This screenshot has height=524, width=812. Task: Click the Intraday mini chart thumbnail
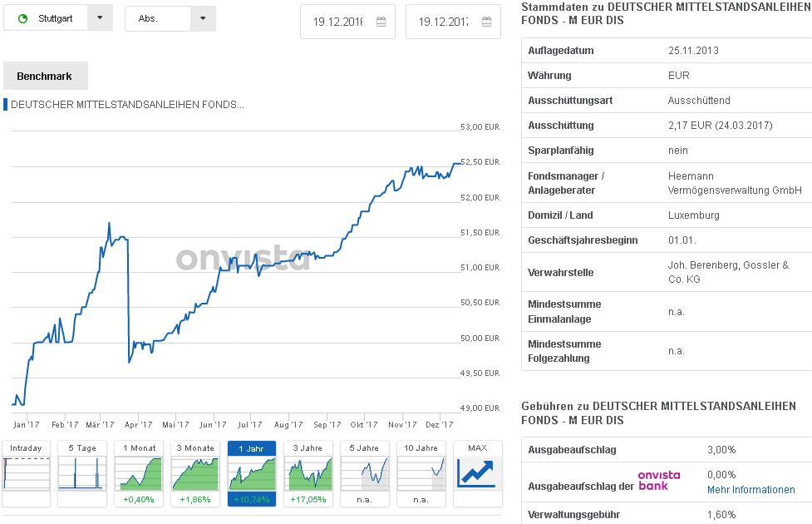pyautogui.click(x=26, y=473)
